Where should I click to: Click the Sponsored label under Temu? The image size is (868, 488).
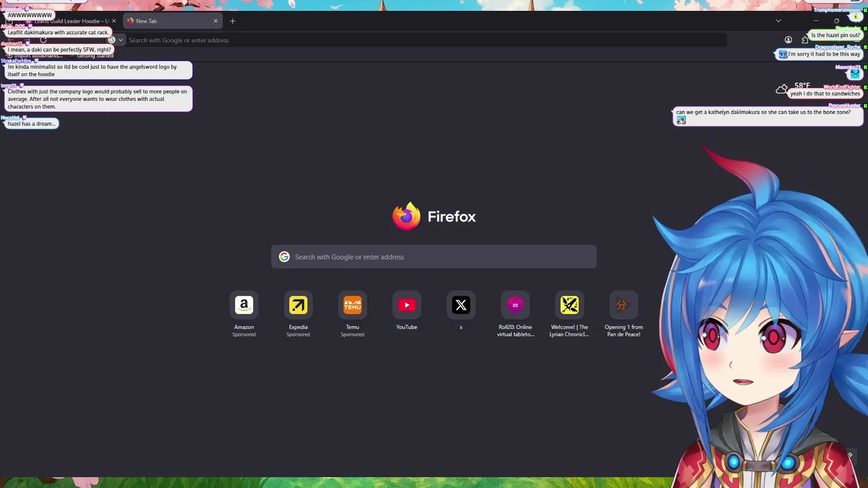pyautogui.click(x=353, y=334)
